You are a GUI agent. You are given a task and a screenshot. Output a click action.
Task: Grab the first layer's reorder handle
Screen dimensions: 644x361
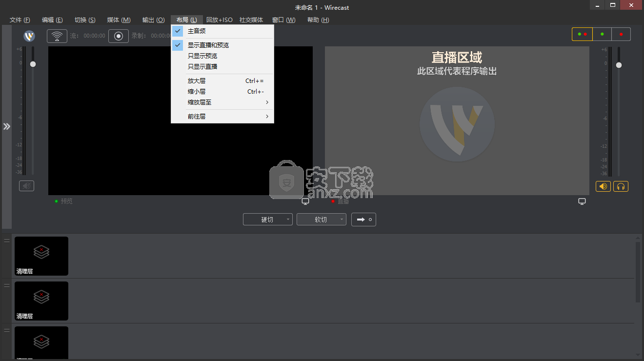(7, 241)
